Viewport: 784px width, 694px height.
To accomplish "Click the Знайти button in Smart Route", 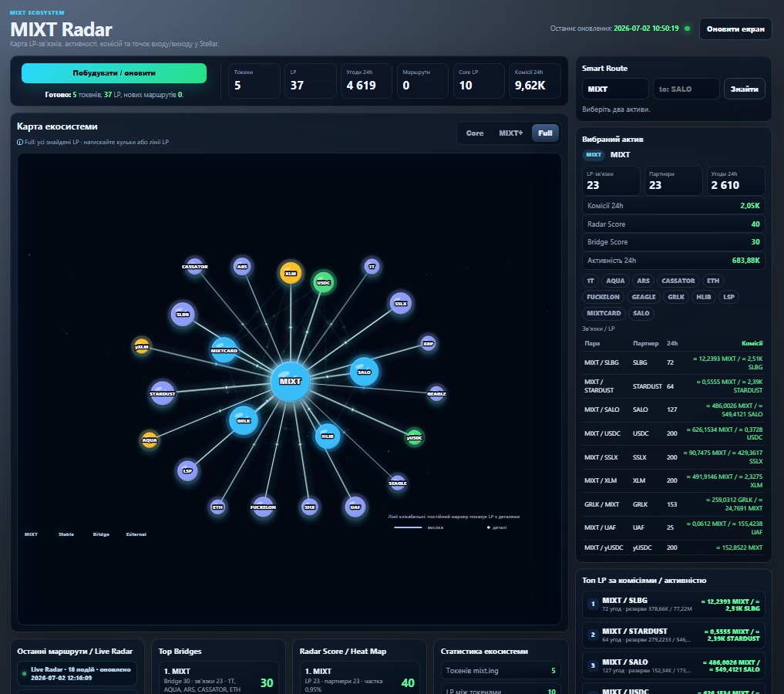I will pyautogui.click(x=744, y=89).
